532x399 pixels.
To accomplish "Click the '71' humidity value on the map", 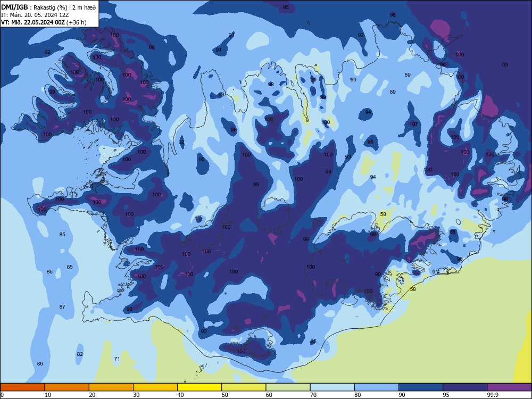I will 117,359.
